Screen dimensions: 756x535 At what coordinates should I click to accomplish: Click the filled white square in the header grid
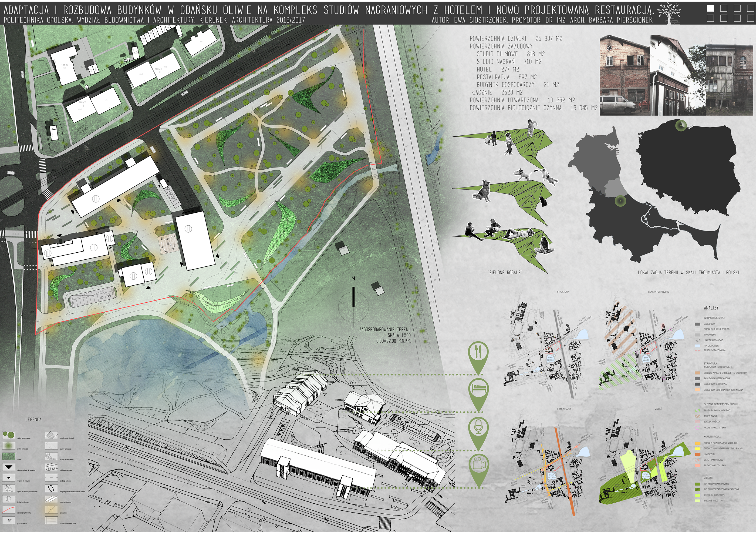pyautogui.click(x=711, y=9)
